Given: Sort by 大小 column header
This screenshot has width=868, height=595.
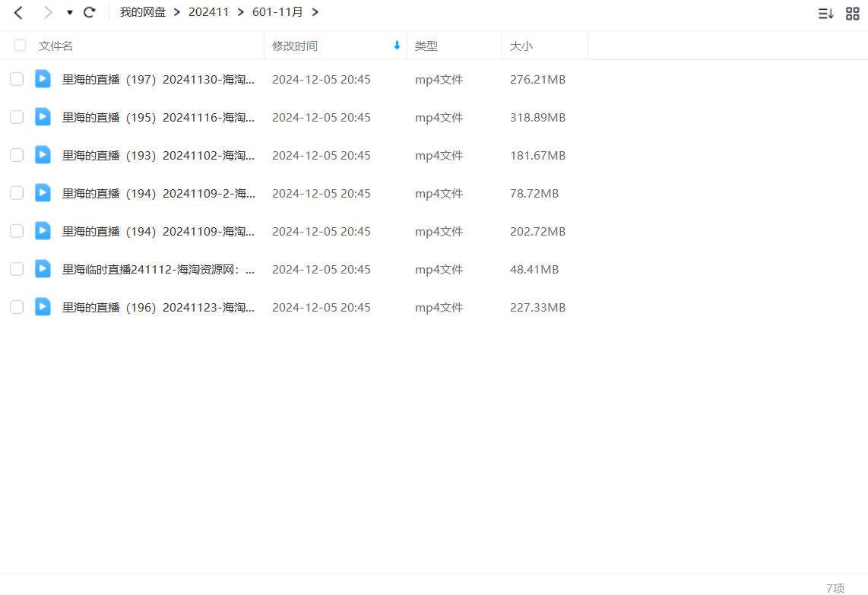Looking at the screenshot, I should [521, 46].
